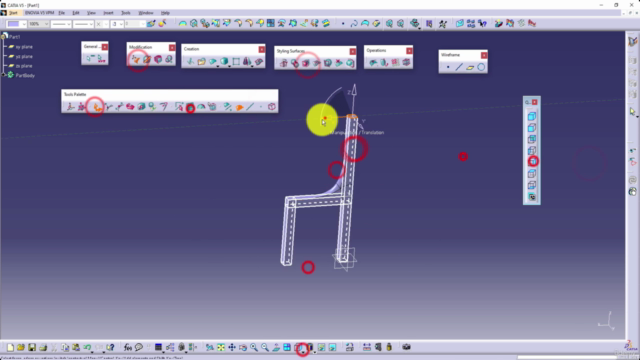Click the cube icon in Modification toolbar
This screenshot has height=360, width=640.
pyautogui.click(x=158, y=60)
